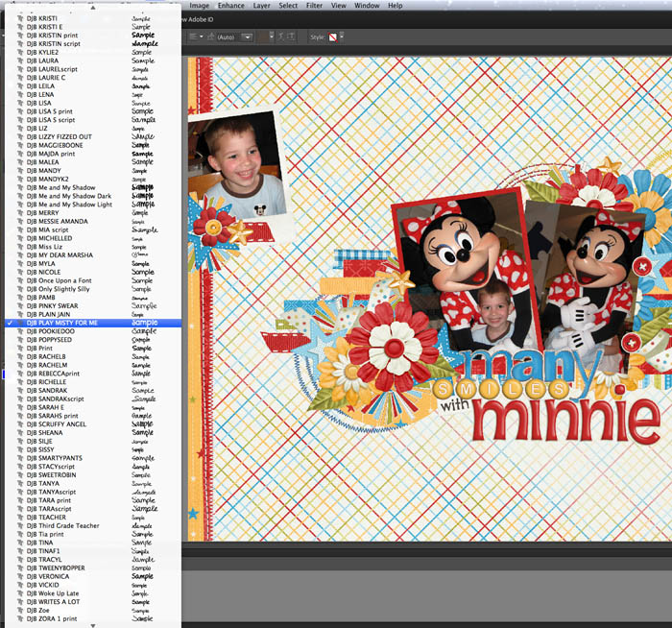
Task: Click the TrueType icon beside DJB LIZ
Action: [x=20, y=128]
